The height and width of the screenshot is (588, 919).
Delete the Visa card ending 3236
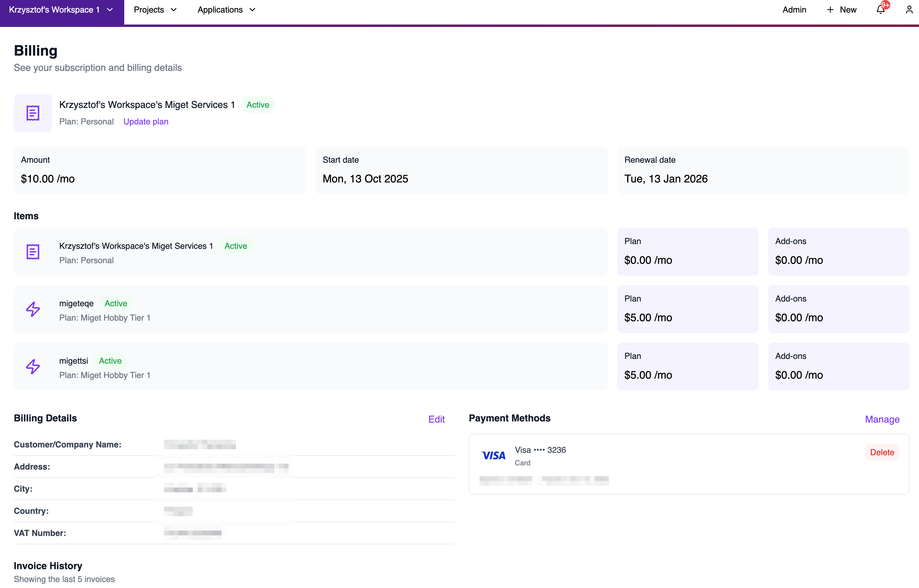coord(882,452)
